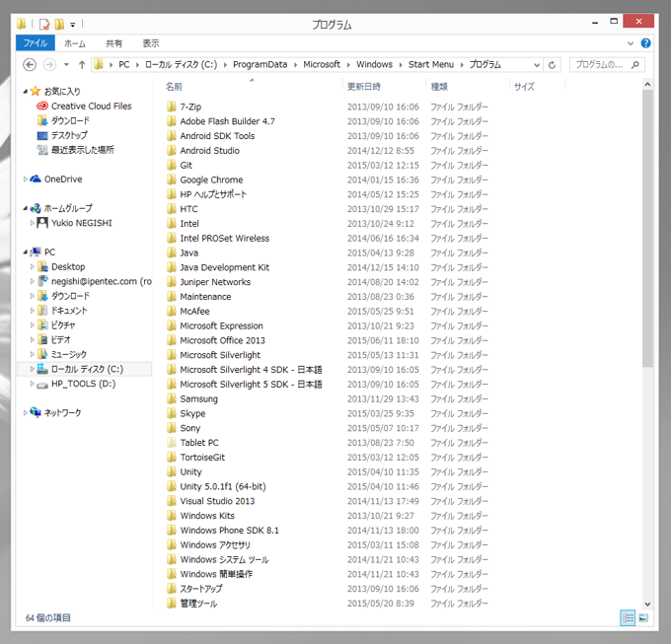
Task: Open the ホーム ribbon tab
Action: point(75,43)
